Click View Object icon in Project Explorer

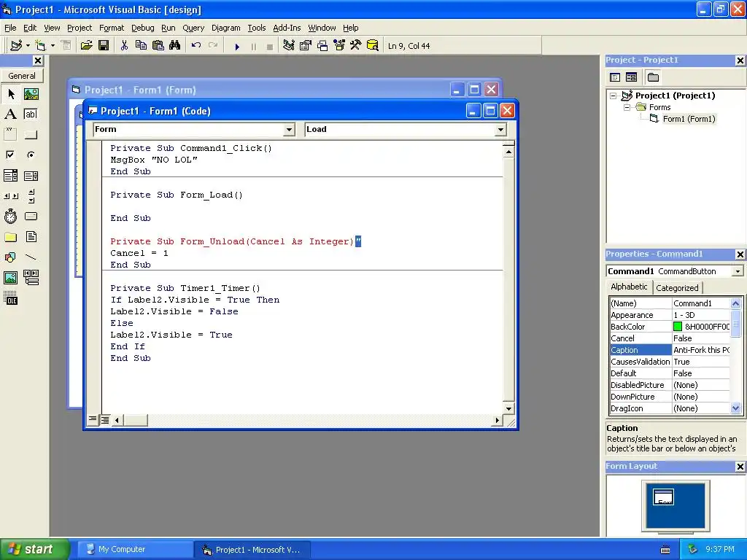tap(631, 77)
